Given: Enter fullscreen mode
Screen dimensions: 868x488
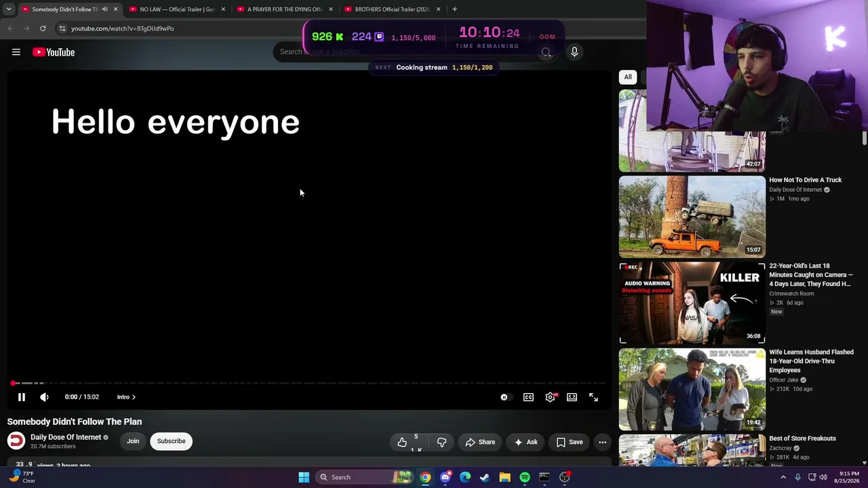Looking at the screenshot, I should 593,397.
